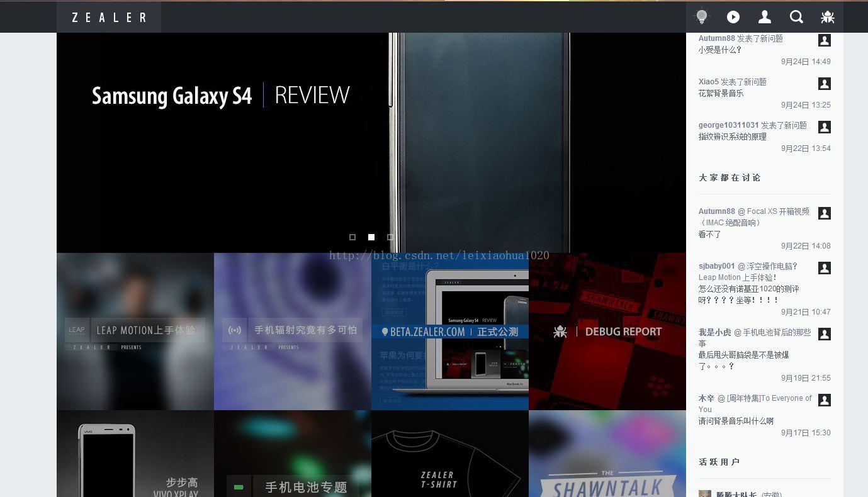Click username 木辛

tap(706, 398)
